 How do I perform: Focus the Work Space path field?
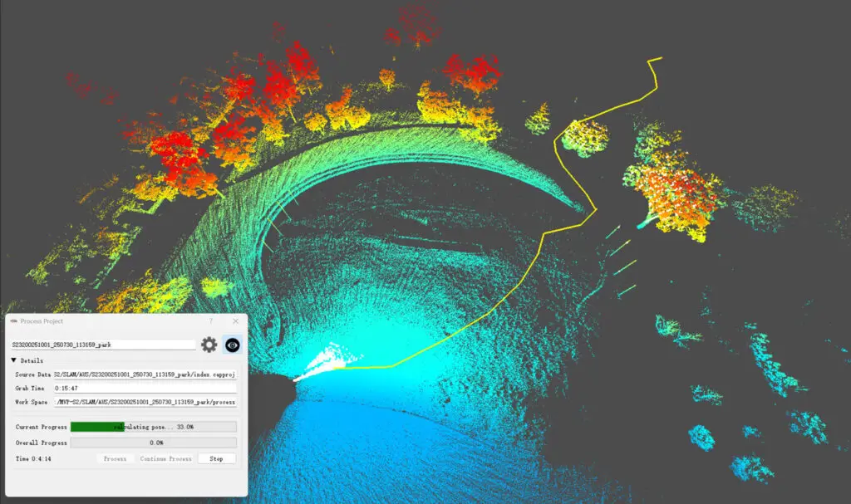(145, 402)
